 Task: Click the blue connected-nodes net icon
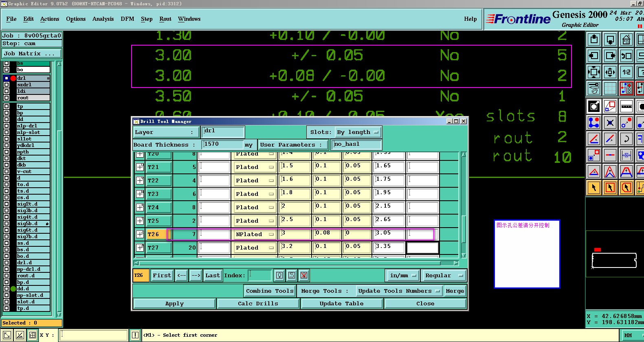coord(594,123)
